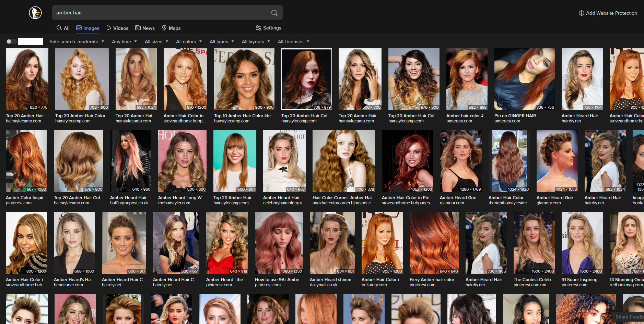
Task: Switch to the Videos search tab
Action: point(117,28)
